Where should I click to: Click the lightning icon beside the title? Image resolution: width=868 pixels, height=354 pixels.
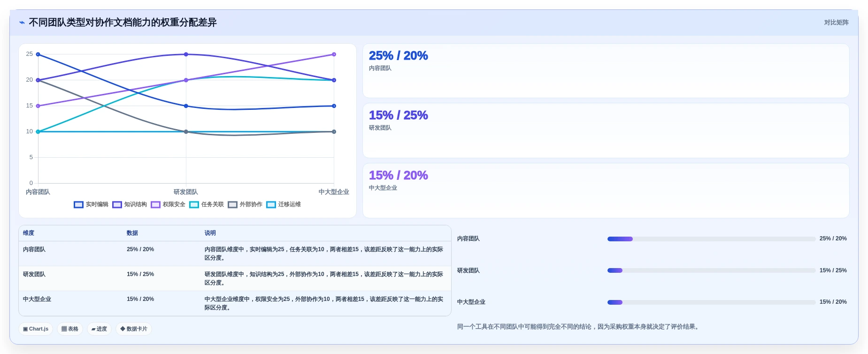click(22, 23)
